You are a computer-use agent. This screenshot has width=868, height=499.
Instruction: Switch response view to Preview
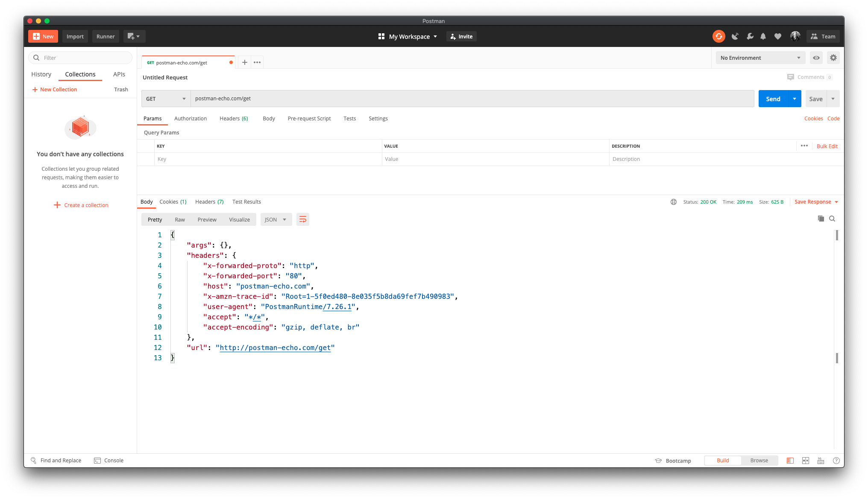(x=207, y=219)
